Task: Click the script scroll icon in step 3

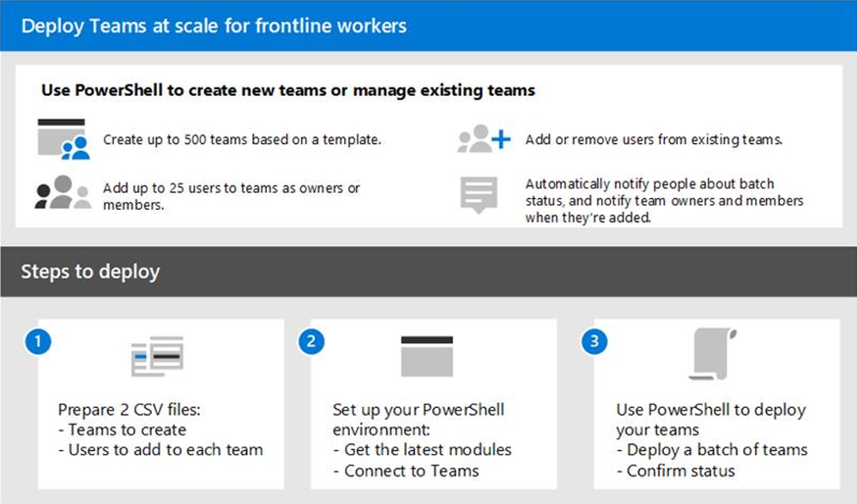Action: click(712, 354)
